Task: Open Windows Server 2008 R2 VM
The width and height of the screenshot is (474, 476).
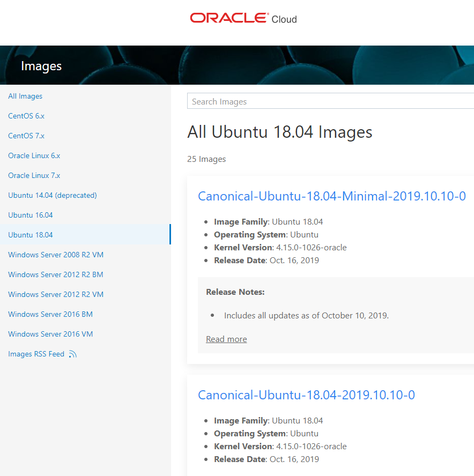Action: (x=56, y=255)
